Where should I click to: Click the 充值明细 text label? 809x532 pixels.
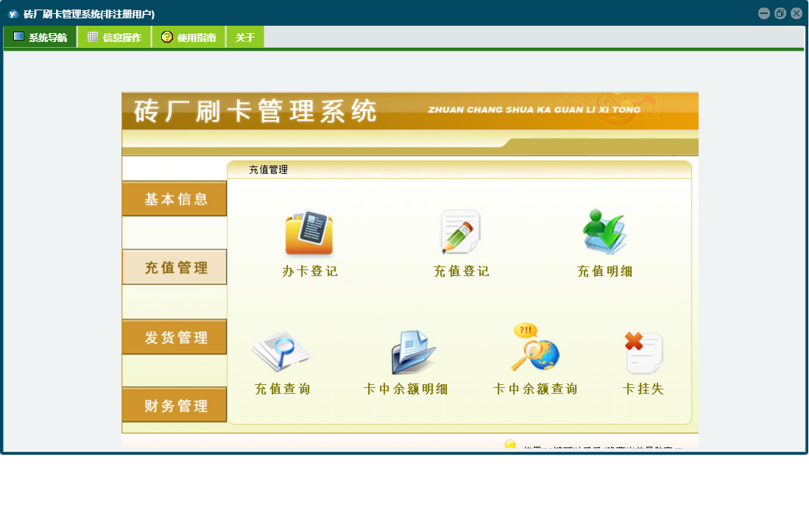(604, 272)
